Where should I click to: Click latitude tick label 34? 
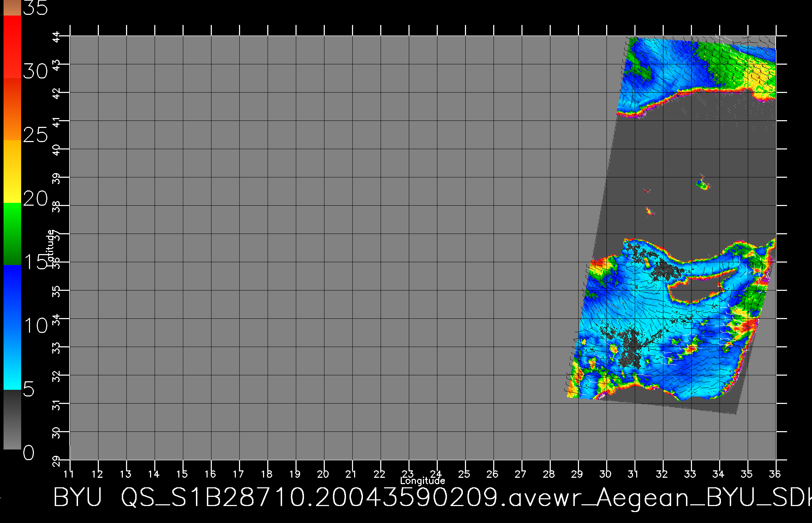click(56, 319)
